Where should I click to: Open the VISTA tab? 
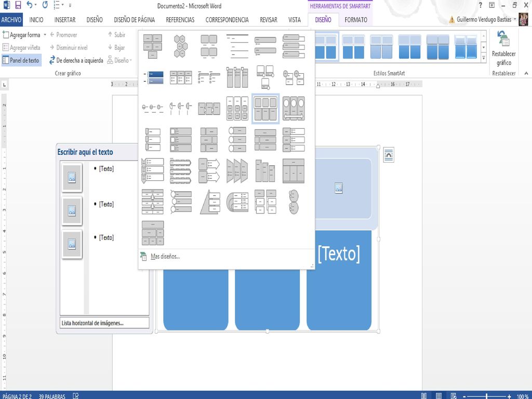295,20
